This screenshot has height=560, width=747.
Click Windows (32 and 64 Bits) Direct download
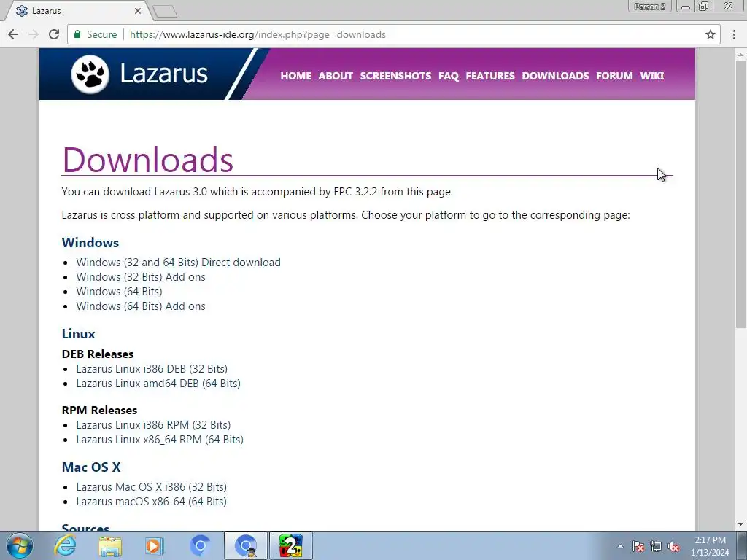(x=178, y=262)
